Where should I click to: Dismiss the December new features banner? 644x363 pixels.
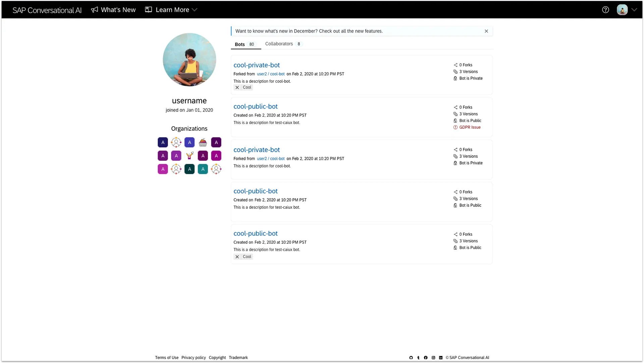[486, 31]
